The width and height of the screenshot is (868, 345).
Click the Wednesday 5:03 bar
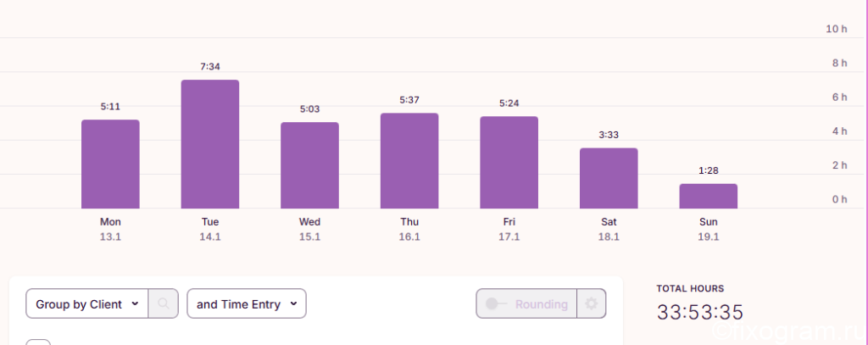pyautogui.click(x=309, y=165)
